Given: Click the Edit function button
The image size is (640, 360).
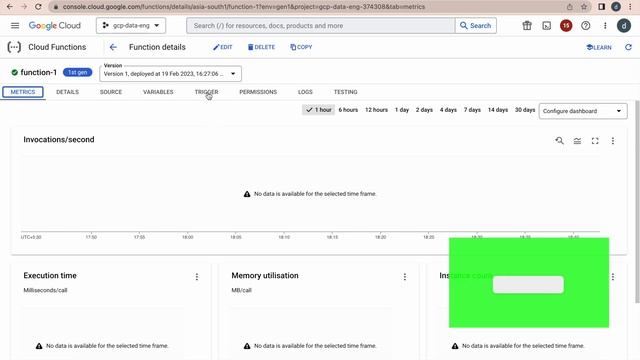Looking at the screenshot, I should click(x=222, y=47).
